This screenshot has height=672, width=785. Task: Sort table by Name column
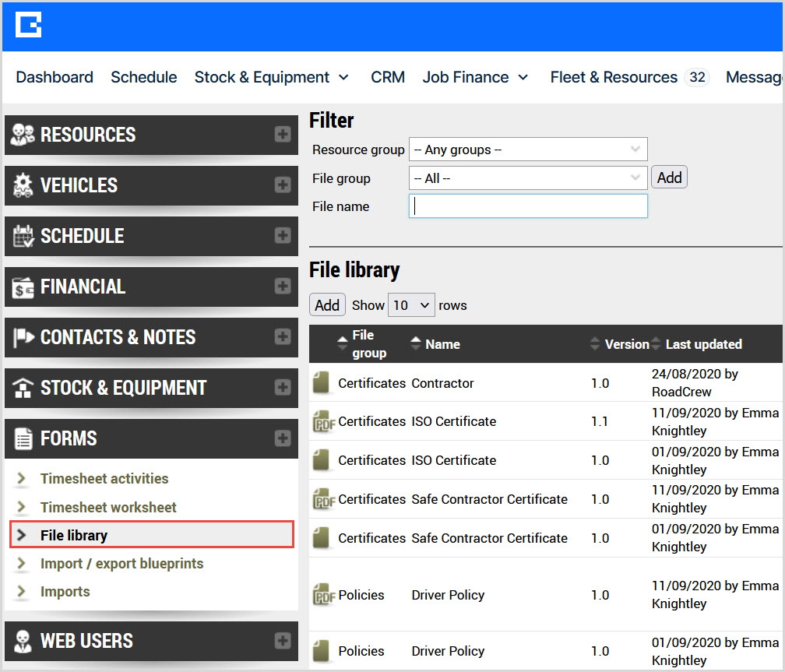click(442, 344)
